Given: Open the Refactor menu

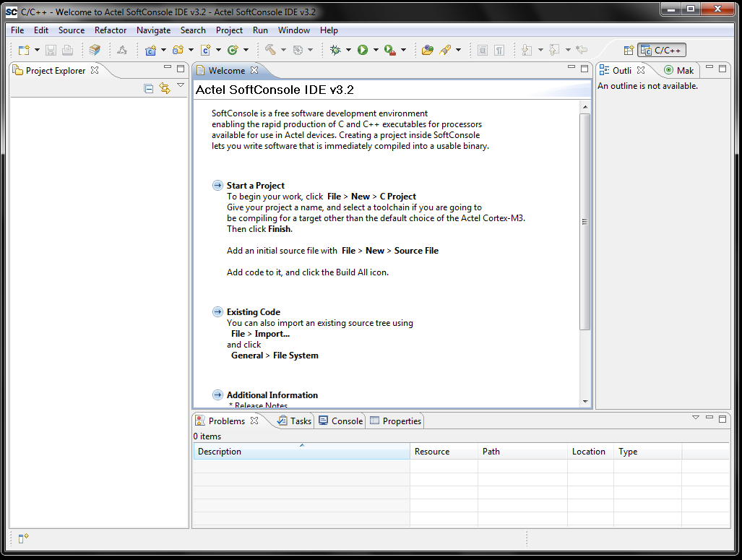Looking at the screenshot, I should [x=111, y=30].
